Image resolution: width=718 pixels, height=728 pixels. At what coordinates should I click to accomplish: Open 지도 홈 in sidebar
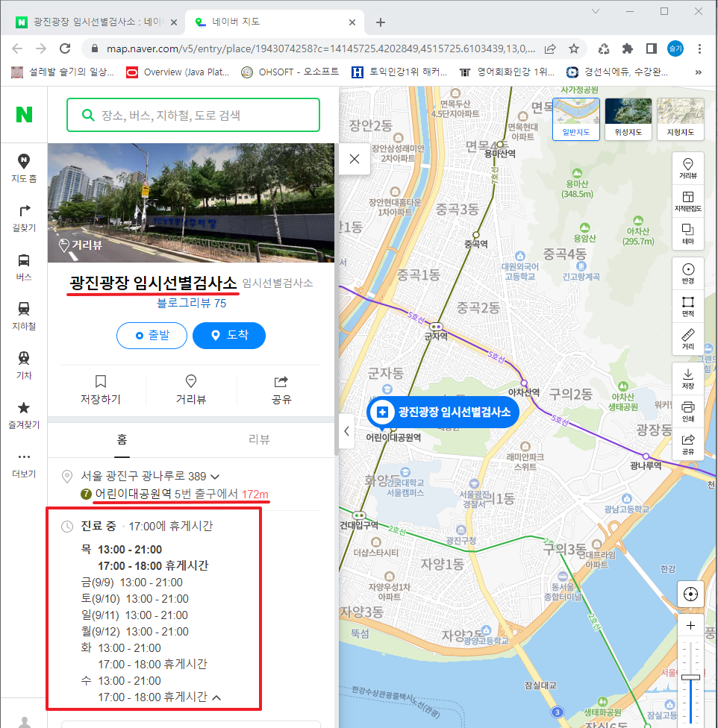click(24, 168)
